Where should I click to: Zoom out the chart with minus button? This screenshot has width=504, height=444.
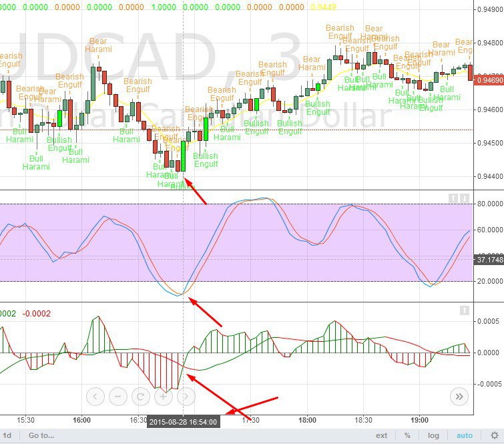(117, 396)
